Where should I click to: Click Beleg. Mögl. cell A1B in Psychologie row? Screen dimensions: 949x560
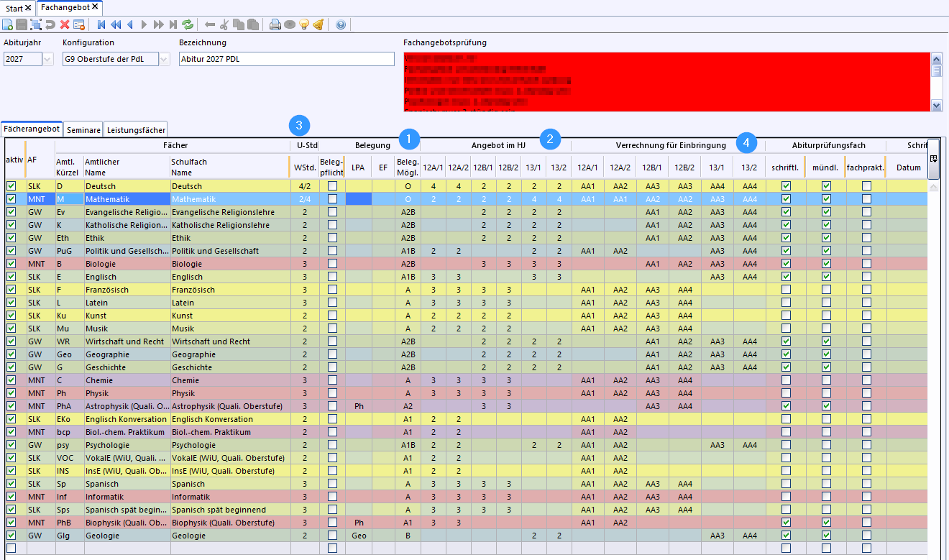pyautogui.click(x=408, y=445)
